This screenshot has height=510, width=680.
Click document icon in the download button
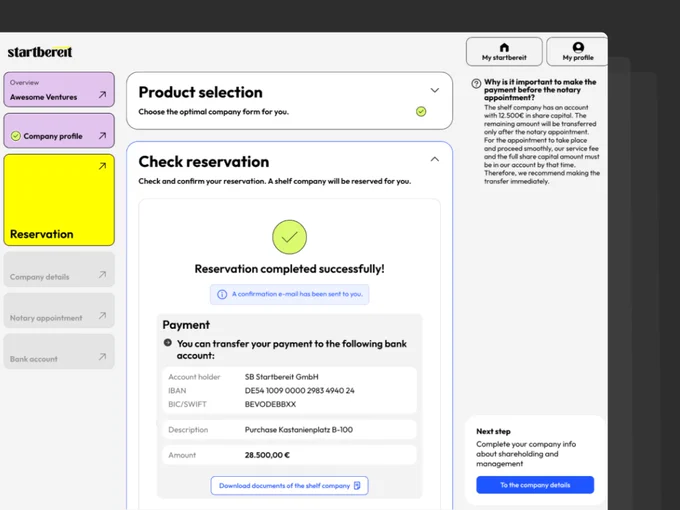[357, 486]
